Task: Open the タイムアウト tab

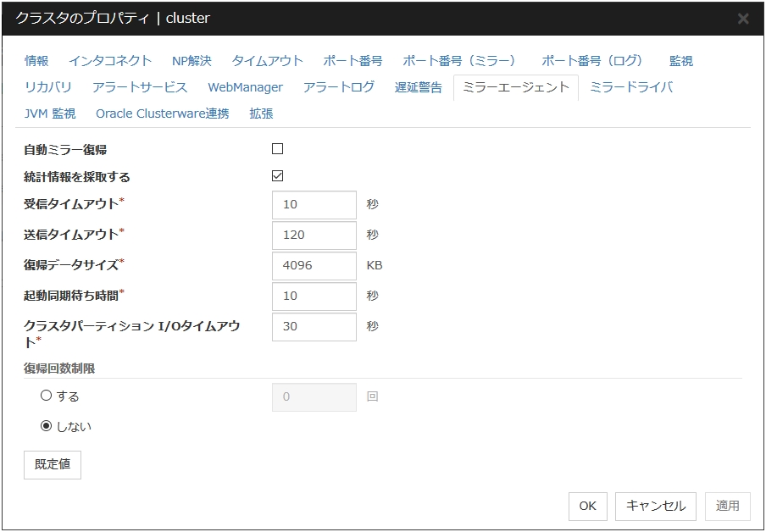Action: (x=267, y=61)
